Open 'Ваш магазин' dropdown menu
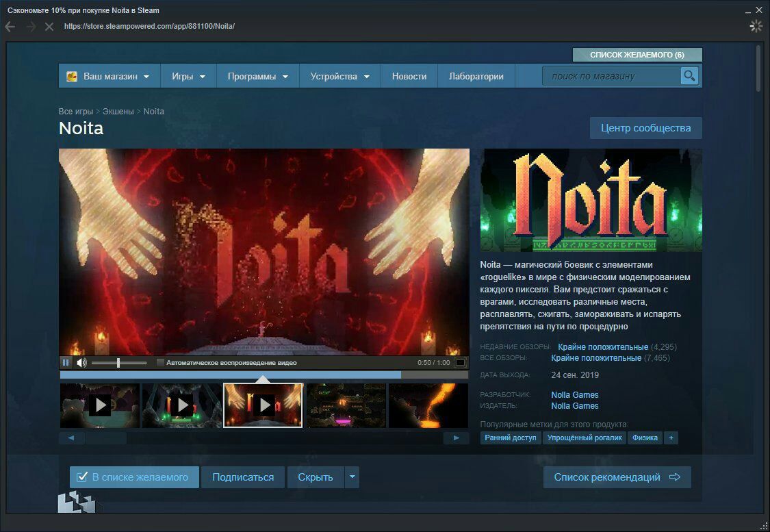The height and width of the screenshot is (532, 770). [110, 76]
